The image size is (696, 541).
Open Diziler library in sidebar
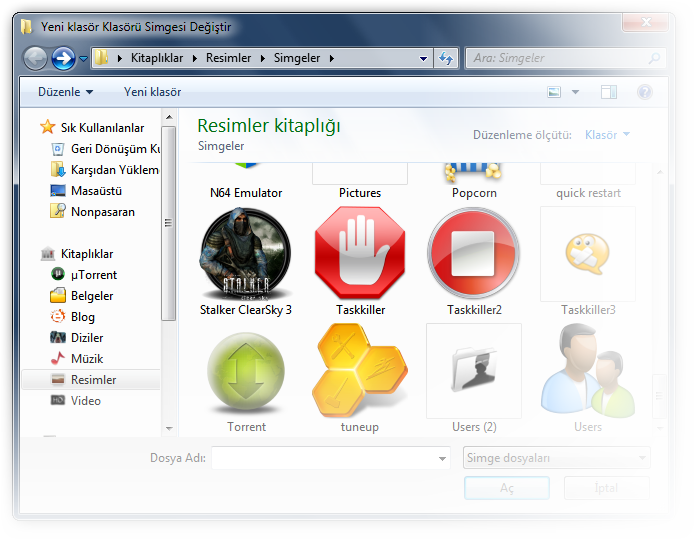point(76,338)
